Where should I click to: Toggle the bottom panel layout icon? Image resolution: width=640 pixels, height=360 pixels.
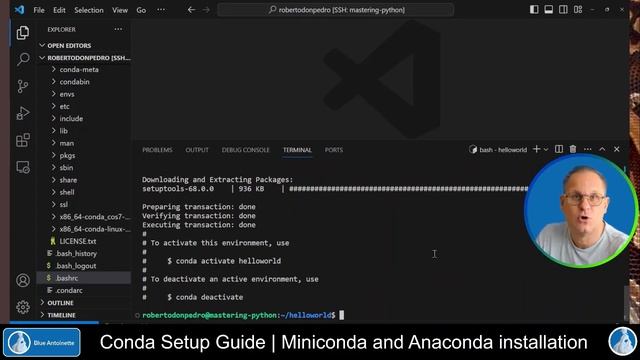pyautogui.click(x=549, y=10)
